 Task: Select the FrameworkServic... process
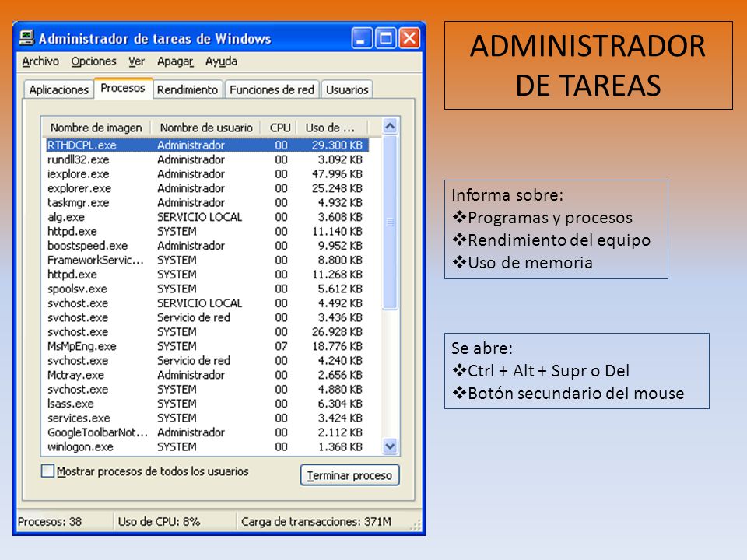(207, 260)
